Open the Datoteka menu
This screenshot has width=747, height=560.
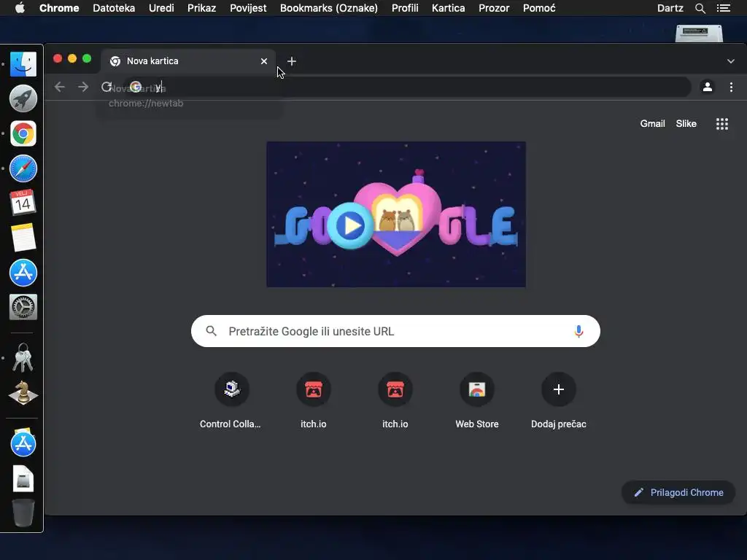click(x=114, y=8)
